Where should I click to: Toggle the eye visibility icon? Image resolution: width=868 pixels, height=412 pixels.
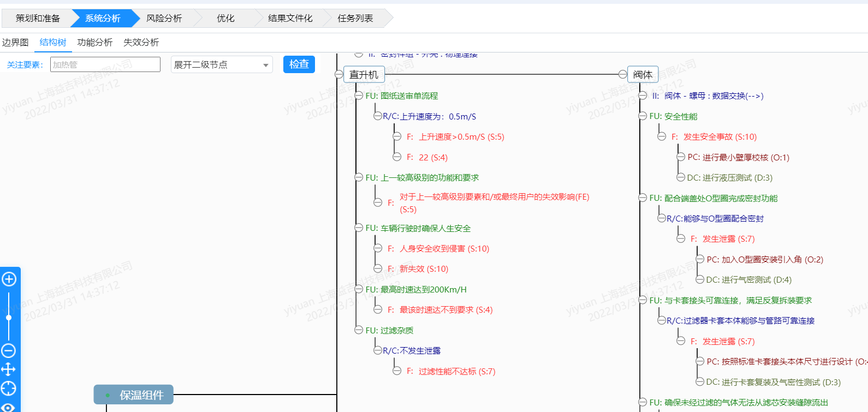click(x=9, y=407)
